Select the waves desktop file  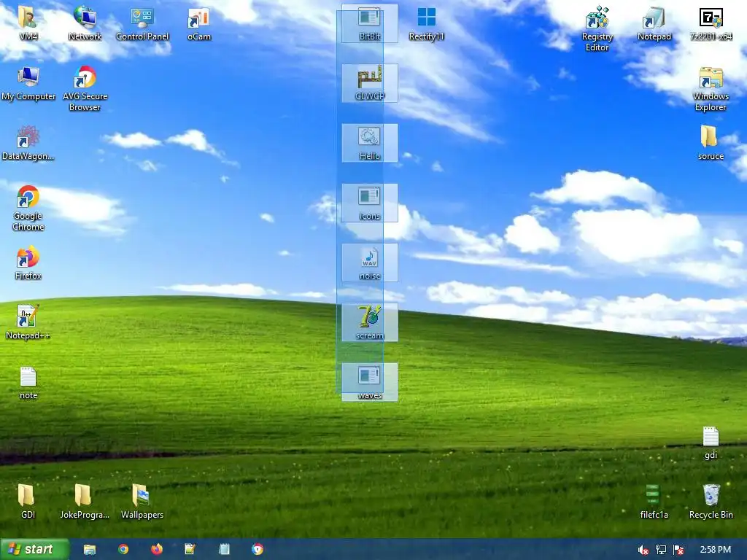tap(370, 382)
